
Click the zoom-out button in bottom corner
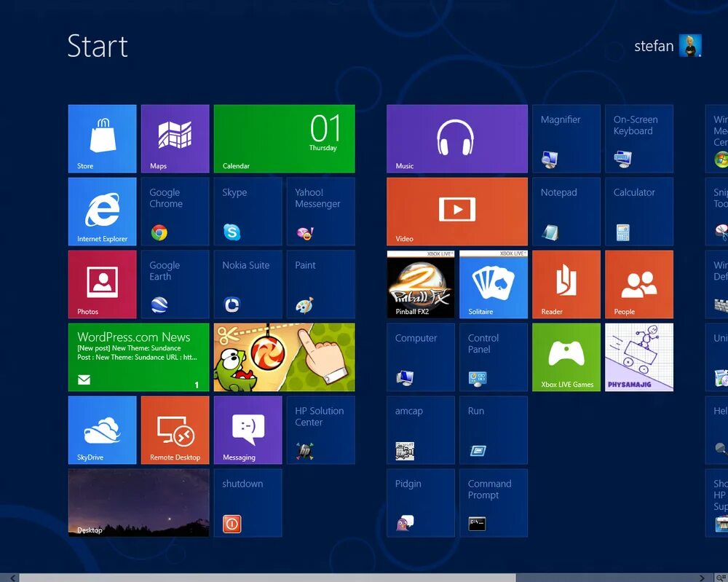721,578
